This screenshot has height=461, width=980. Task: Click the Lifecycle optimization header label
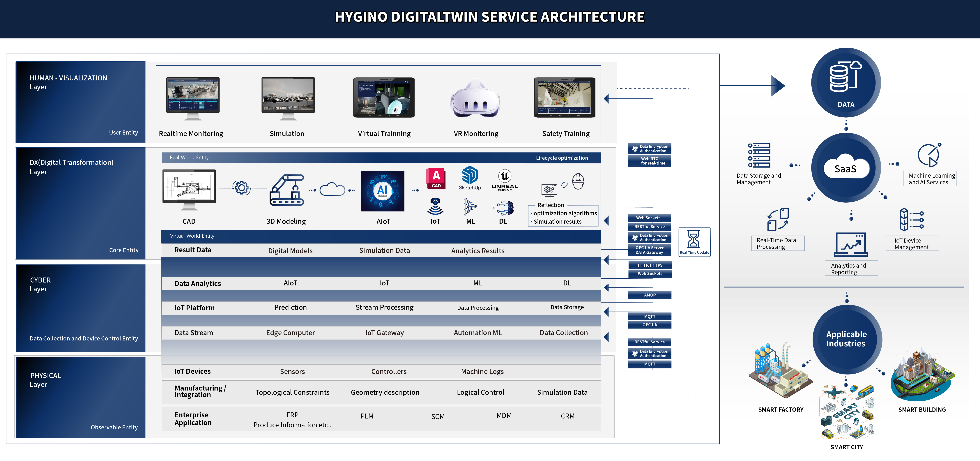(x=562, y=158)
